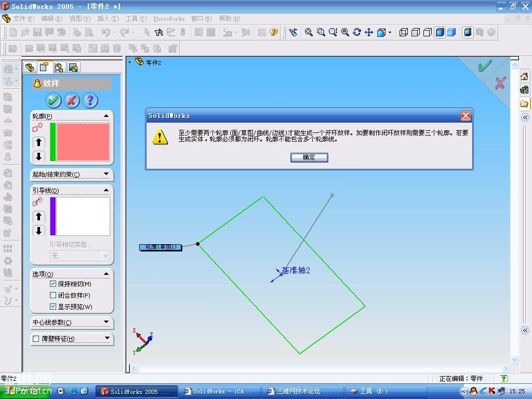Toggle the 显示预览(W) checkbox
Screen dimensions: 532x399
pyautogui.click(x=53, y=307)
